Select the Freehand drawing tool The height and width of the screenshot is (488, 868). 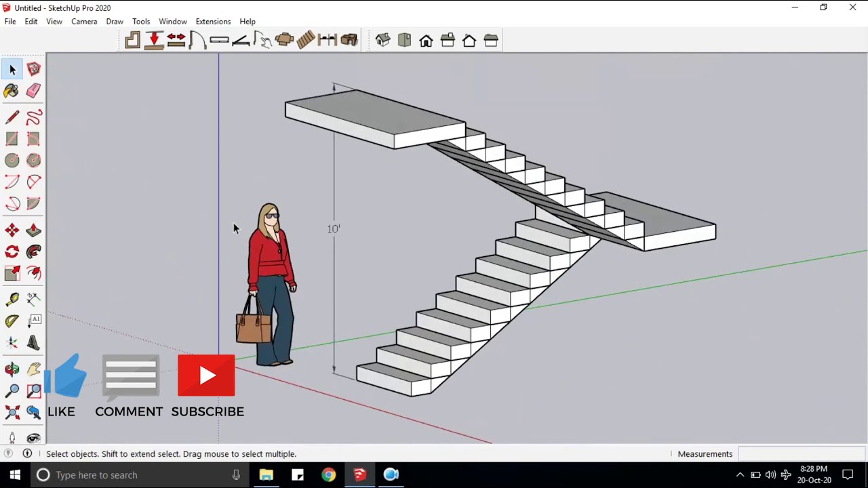pyautogui.click(x=34, y=117)
